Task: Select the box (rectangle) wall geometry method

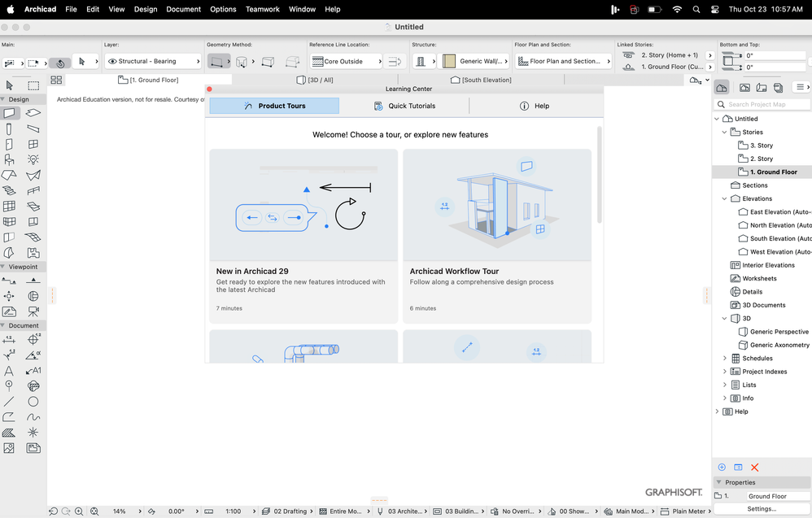Action: click(268, 62)
